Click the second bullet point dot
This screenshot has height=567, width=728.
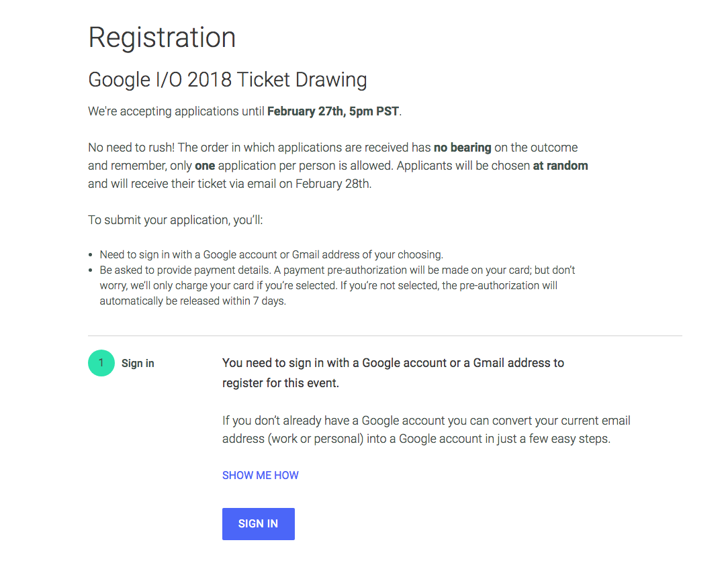(x=91, y=270)
